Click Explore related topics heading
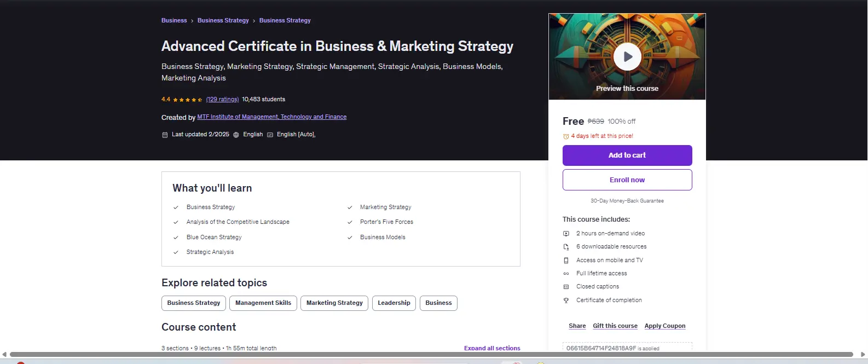 tap(214, 283)
